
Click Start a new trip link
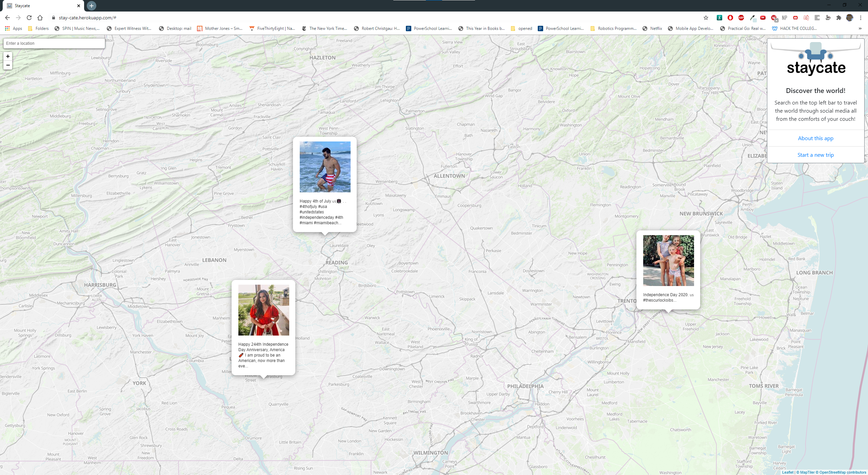click(815, 155)
